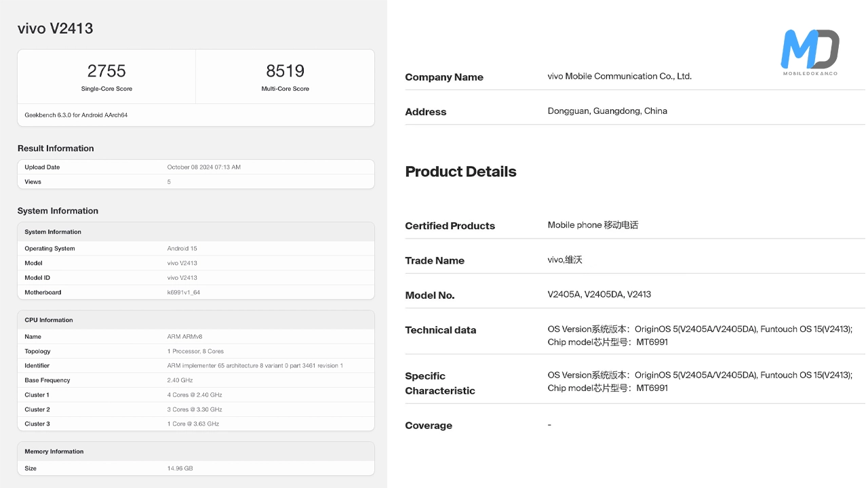Click the Company Name value text
The height and width of the screenshot is (488, 868).
coord(619,77)
